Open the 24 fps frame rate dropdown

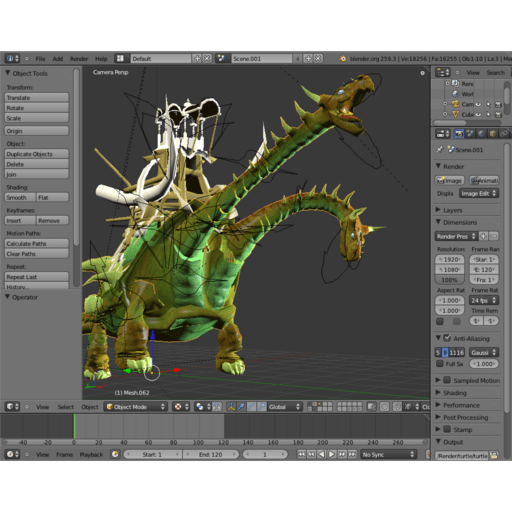[484, 300]
